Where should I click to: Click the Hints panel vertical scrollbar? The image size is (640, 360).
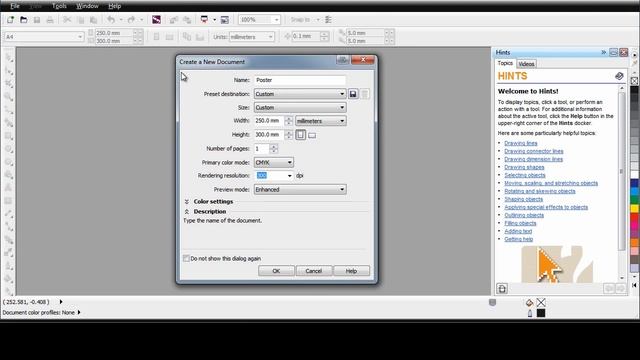click(x=622, y=183)
